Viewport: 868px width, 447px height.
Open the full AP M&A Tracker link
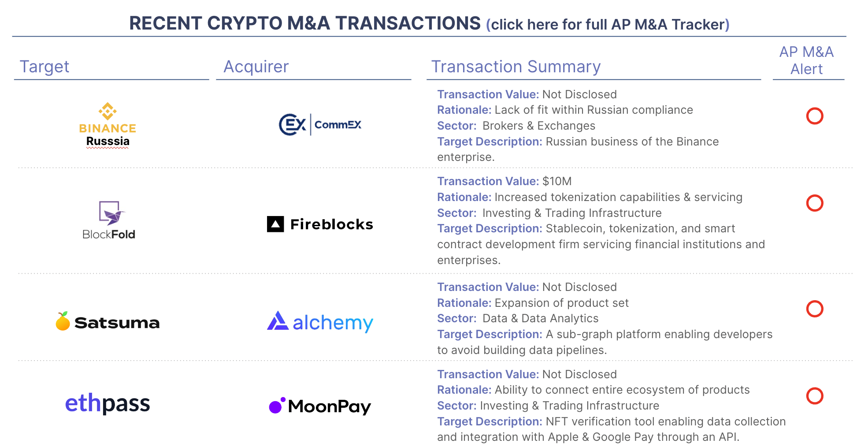(608, 25)
